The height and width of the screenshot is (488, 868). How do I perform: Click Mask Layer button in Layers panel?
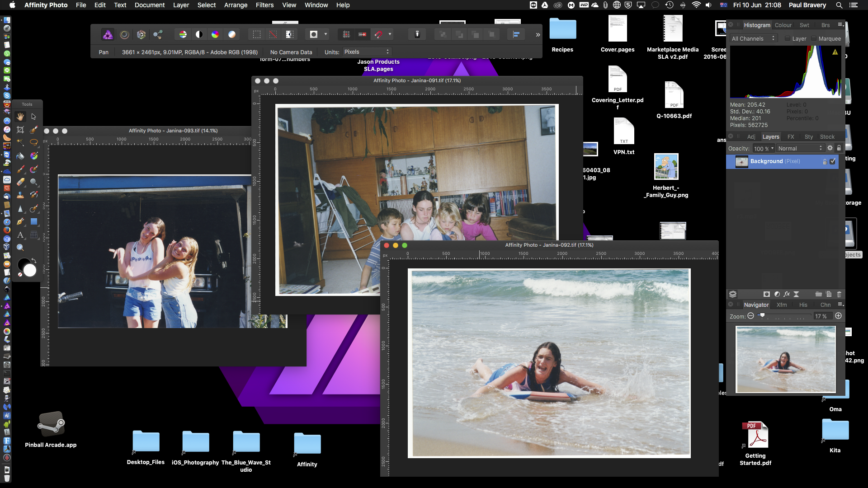coord(766,294)
